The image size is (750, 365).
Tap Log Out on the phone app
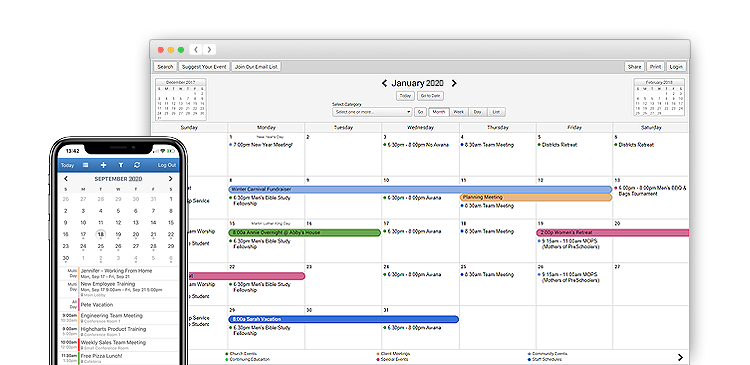click(167, 165)
